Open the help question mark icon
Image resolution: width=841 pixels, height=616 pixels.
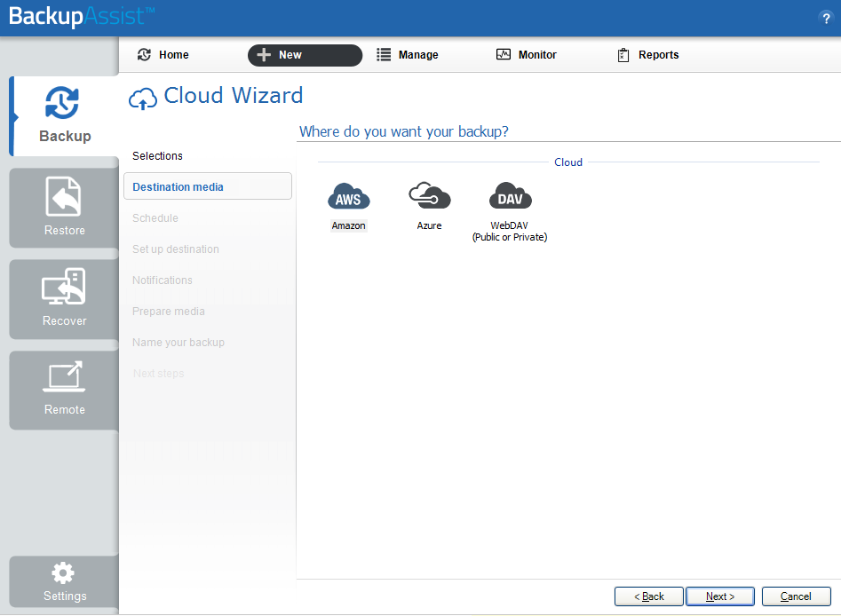coord(826,19)
